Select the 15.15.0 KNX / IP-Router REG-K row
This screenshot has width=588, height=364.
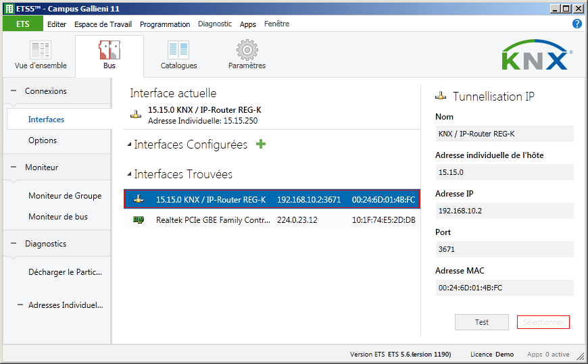[272, 199]
